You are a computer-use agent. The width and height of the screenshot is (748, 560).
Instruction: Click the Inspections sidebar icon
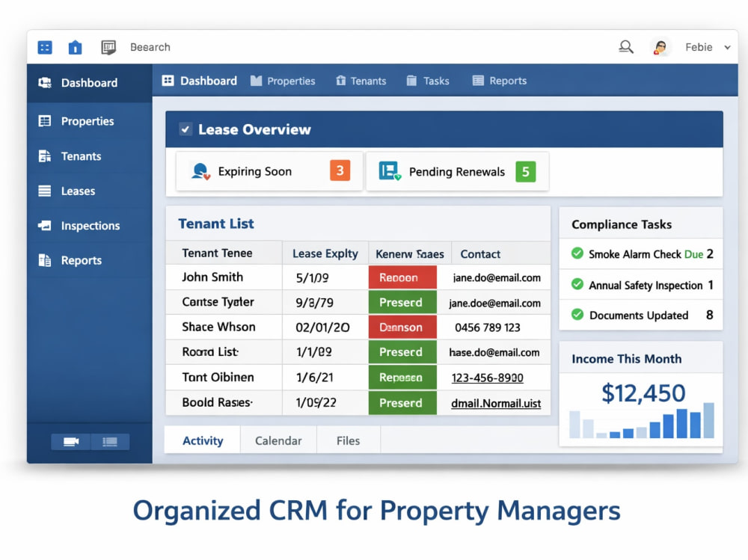(45, 226)
